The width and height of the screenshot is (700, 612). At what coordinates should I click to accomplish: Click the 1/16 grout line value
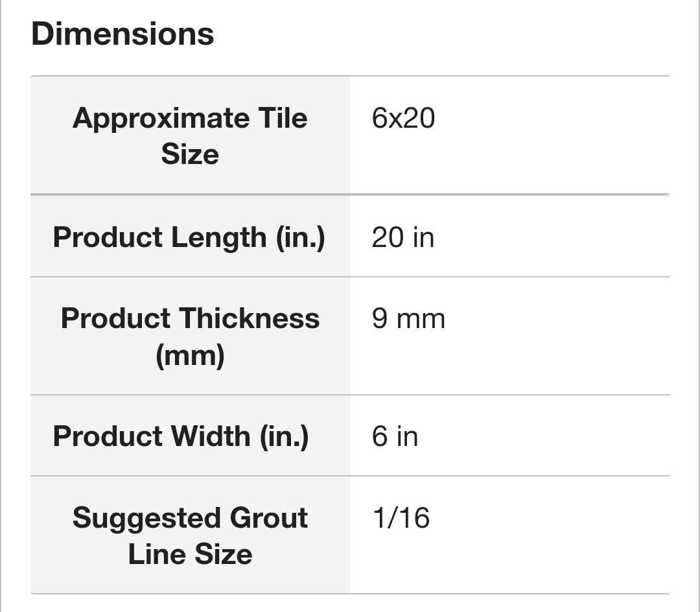pyautogui.click(x=401, y=518)
